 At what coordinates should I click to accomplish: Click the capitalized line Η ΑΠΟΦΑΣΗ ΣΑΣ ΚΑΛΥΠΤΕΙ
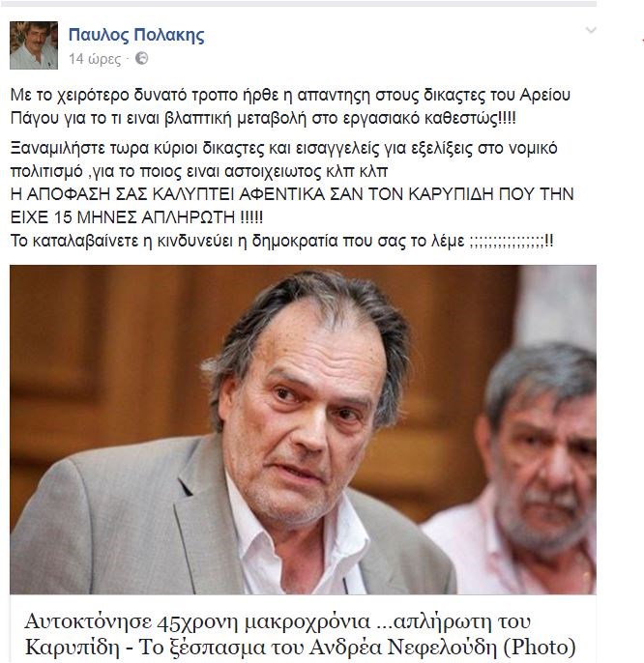pyautogui.click(x=292, y=194)
